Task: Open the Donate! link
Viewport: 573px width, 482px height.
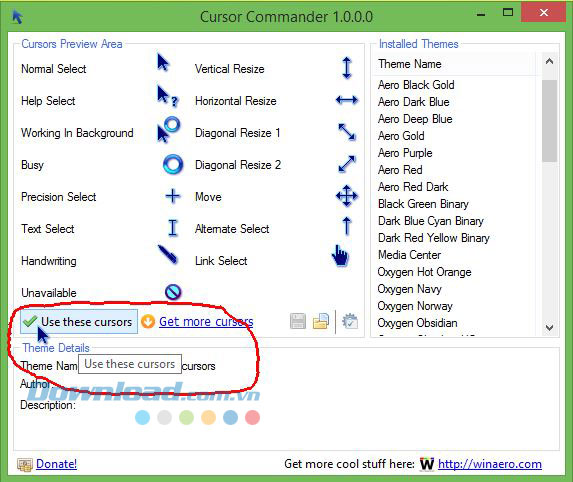Action: pyautogui.click(x=56, y=464)
